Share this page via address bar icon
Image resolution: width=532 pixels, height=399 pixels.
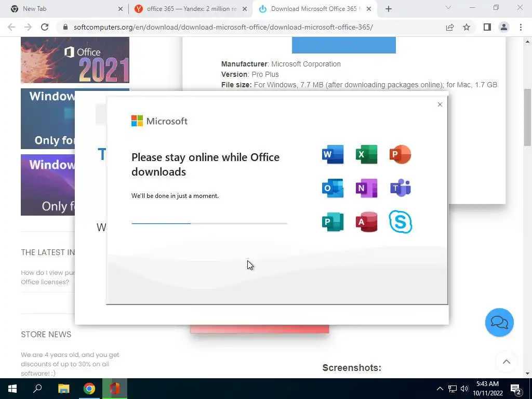450,27
